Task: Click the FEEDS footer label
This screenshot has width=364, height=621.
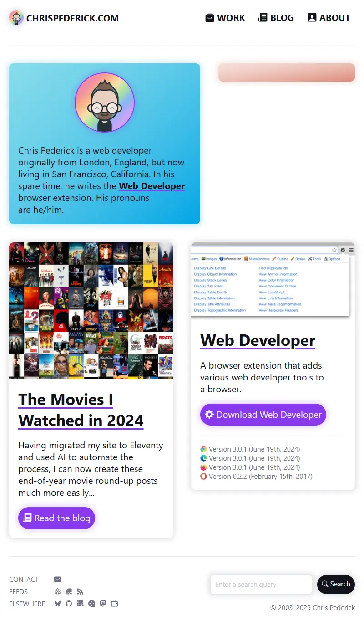Action: 18,592
